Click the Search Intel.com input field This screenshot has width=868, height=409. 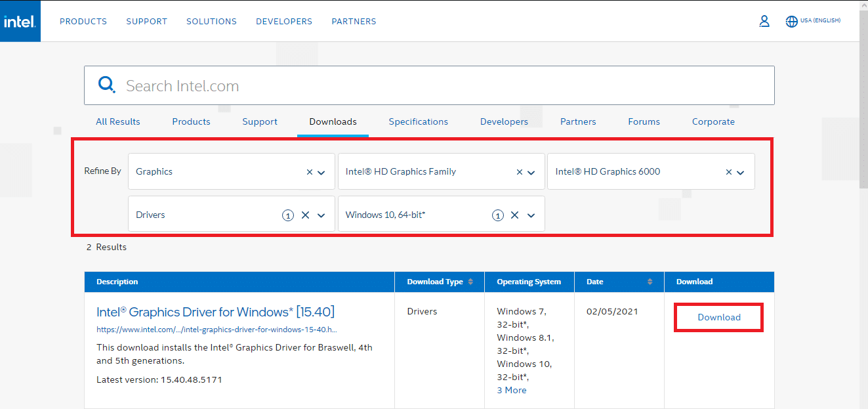[394, 85]
